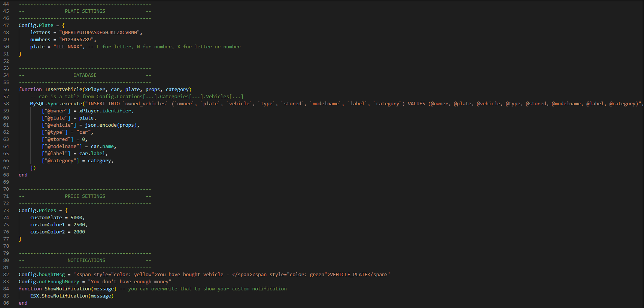This screenshot has width=644, height=308.
Task: Place cursor in the "QWERTYUIOPASDFGHJKLZXCVBNM" letters string
Action: (100, 33)
